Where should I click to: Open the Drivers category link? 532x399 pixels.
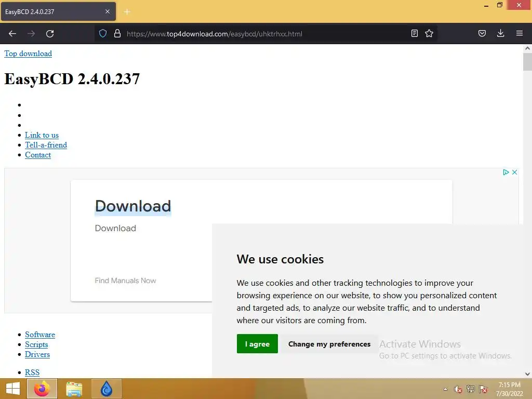(37, 354)
